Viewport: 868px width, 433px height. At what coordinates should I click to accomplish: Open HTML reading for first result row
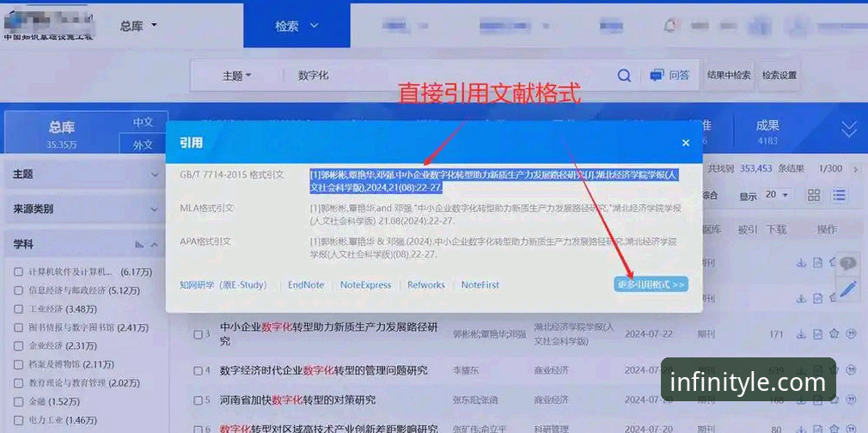coord(817,263)
